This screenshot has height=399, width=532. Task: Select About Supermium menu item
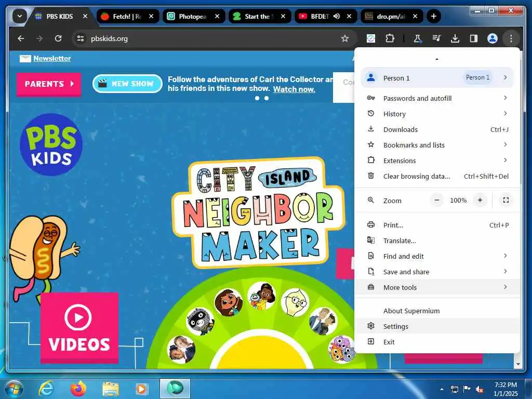click(x=437, y=311)
